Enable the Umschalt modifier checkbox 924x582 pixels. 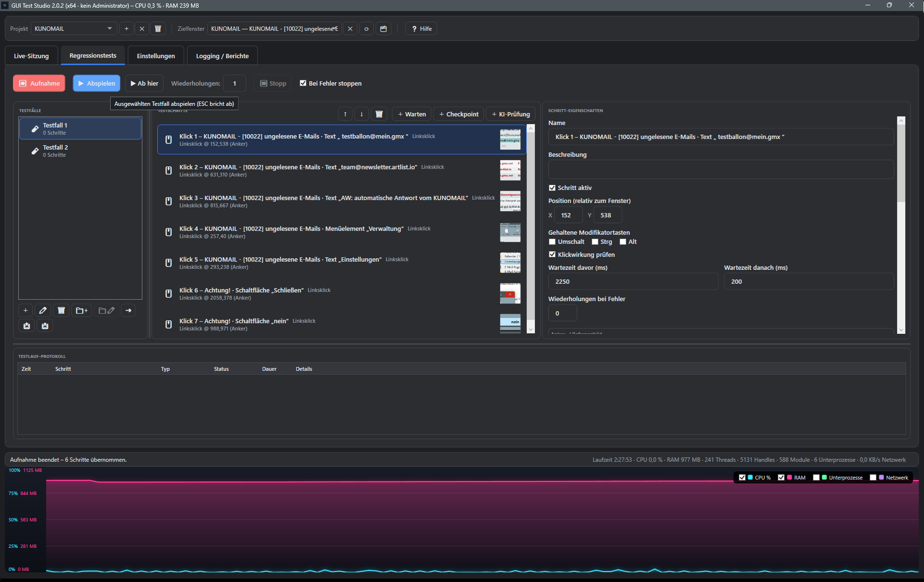pyautogui.click(x=552, y=242)
